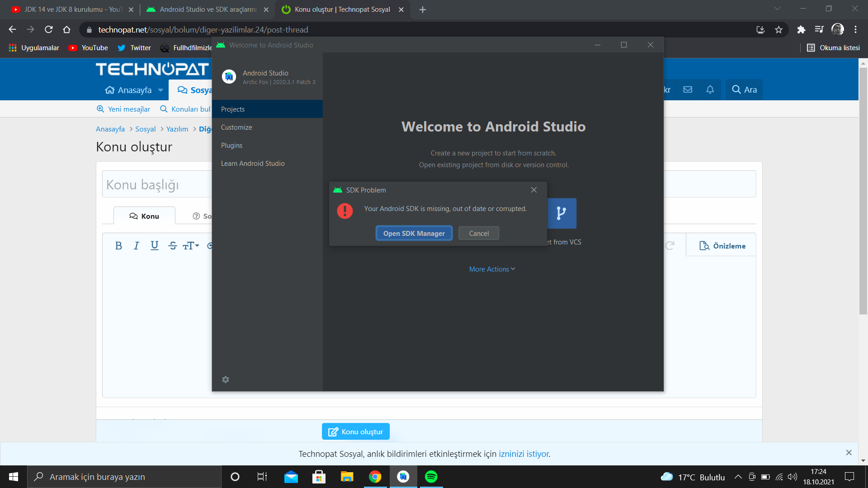The width and height of the screenshot is (868, 488).
Task: Click the Open SDK Manager button
Action: [x=414, y=234]
